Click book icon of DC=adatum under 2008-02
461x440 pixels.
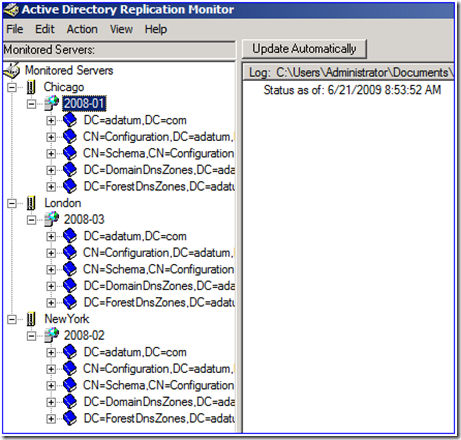[70, 352]
